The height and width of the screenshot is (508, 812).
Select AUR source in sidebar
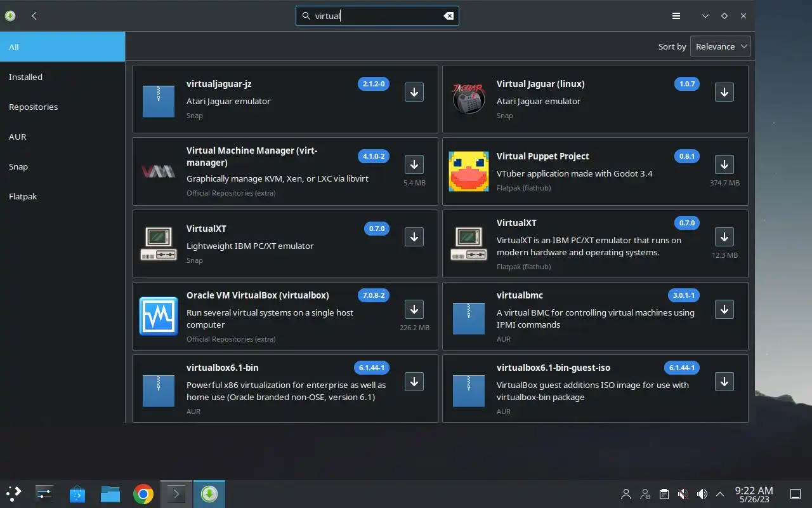tap(62, 137)
